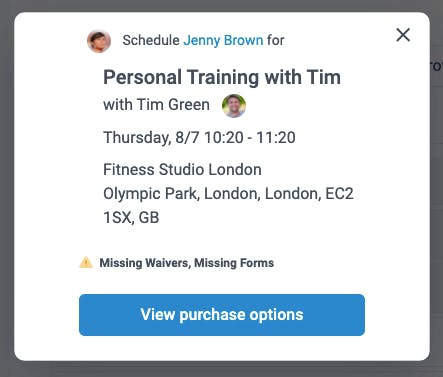Click Tim Green's trainer profile photo
Image resolution: width=443 pixels, height=377 pixels.
[234, 106]
